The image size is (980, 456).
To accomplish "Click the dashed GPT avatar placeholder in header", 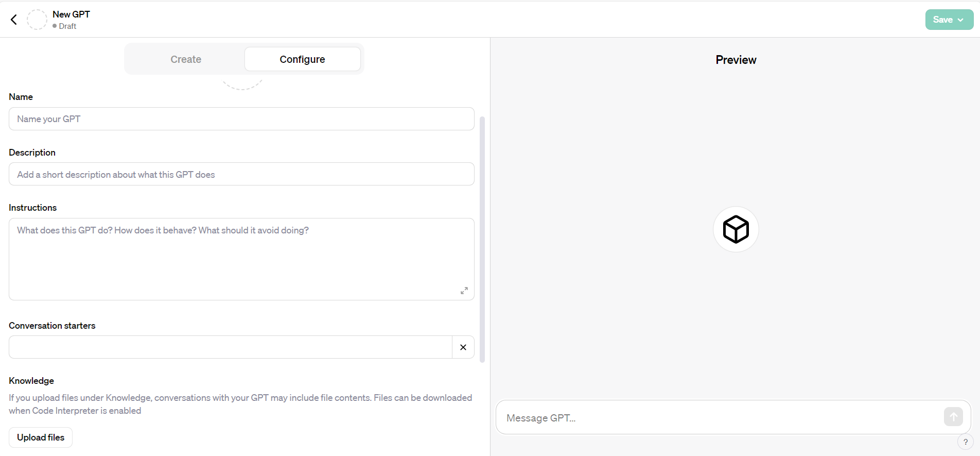I will coord(37,20).
